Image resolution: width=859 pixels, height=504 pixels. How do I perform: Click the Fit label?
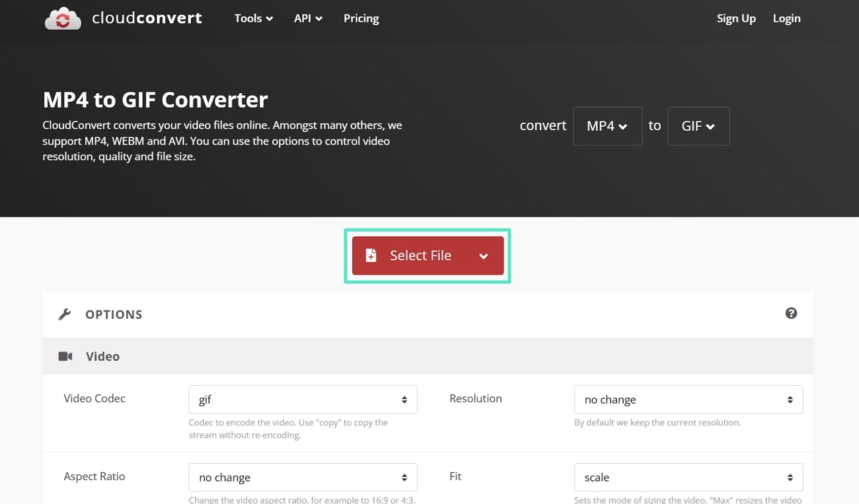tap(455, 476)
